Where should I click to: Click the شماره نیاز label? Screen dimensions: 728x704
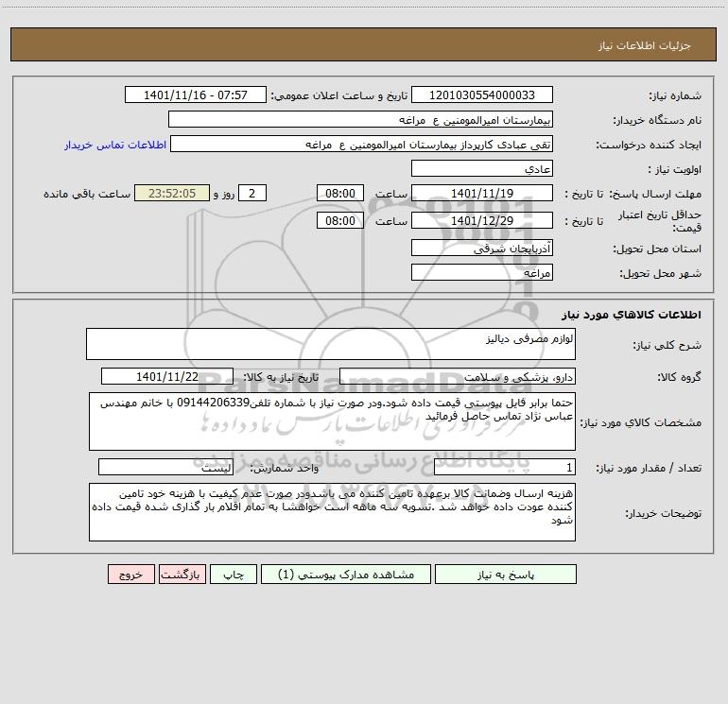[x=675, y=96]
